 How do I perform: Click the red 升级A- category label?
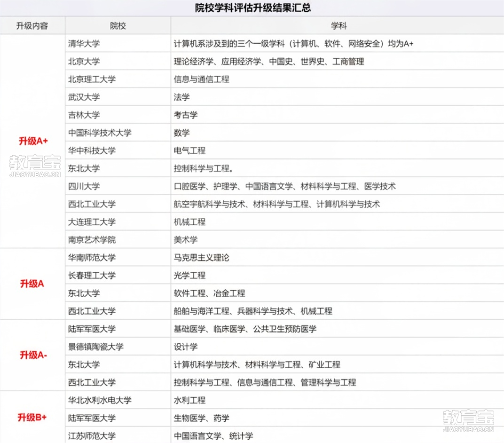(x=33, y=355)
